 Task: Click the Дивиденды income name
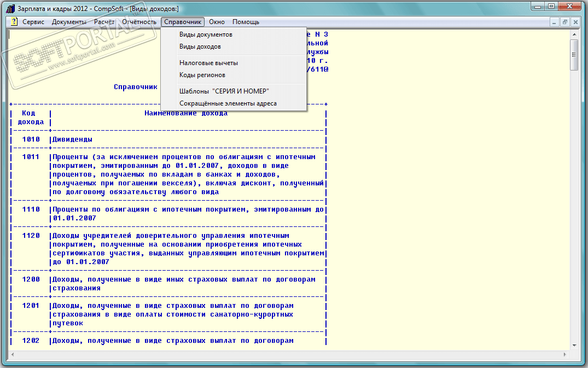[72, 139]
